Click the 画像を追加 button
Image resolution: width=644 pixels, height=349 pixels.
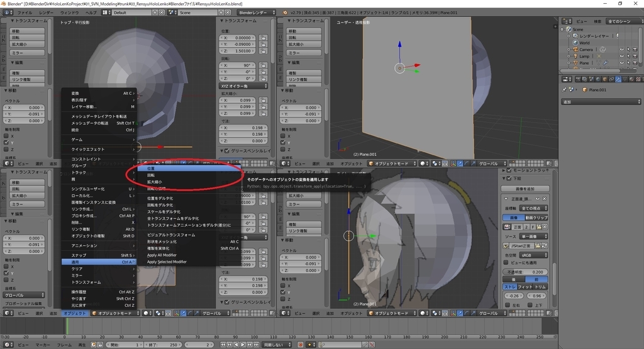pyautogui.click(x=525, y=189)
